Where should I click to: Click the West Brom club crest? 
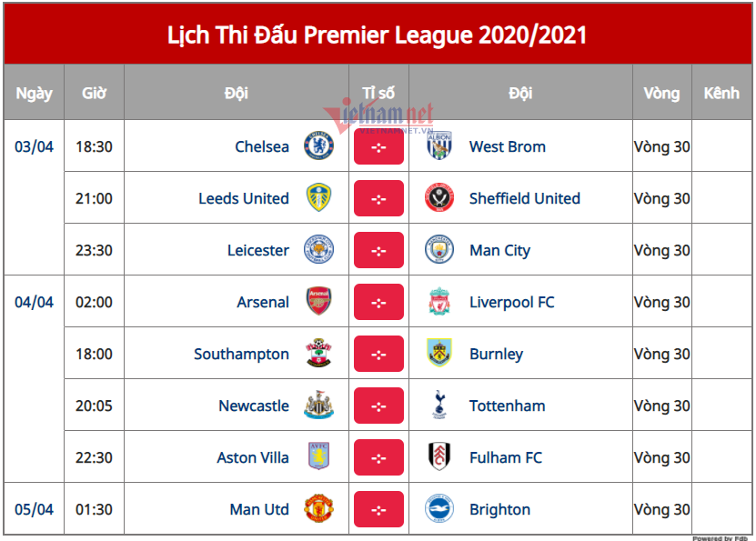[x=439, y=146]
